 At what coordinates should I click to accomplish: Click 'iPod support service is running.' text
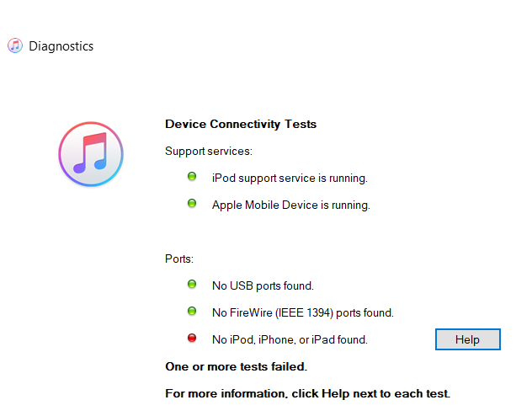point(290,179)
